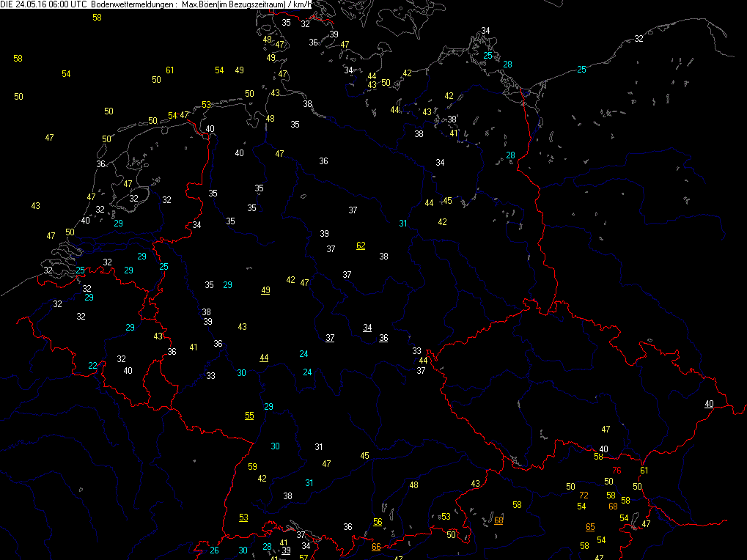747x560 pixels.
Task: Select the underlined yellow 49 gust value
Action: [x=265, y=290]
